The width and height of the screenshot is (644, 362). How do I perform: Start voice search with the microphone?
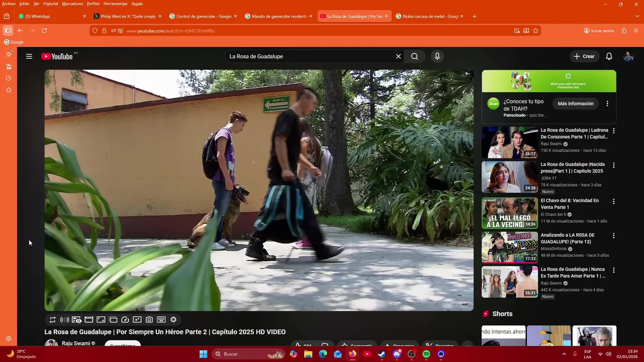coord(437,56)
